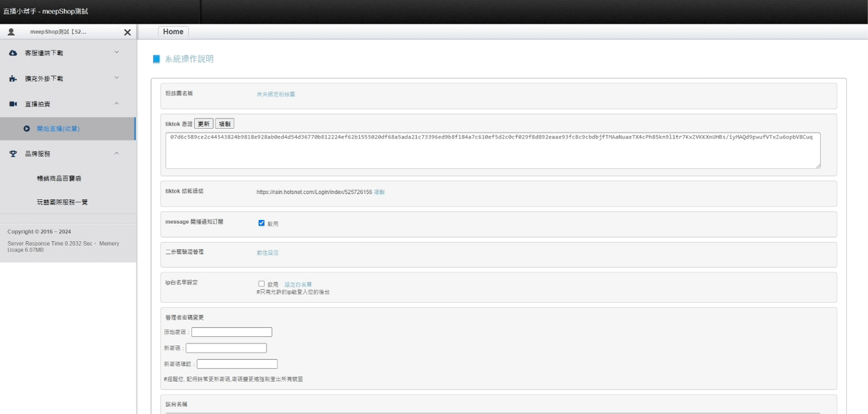Expand the 客服牆端下載 chevron

(x=116, y=52)
